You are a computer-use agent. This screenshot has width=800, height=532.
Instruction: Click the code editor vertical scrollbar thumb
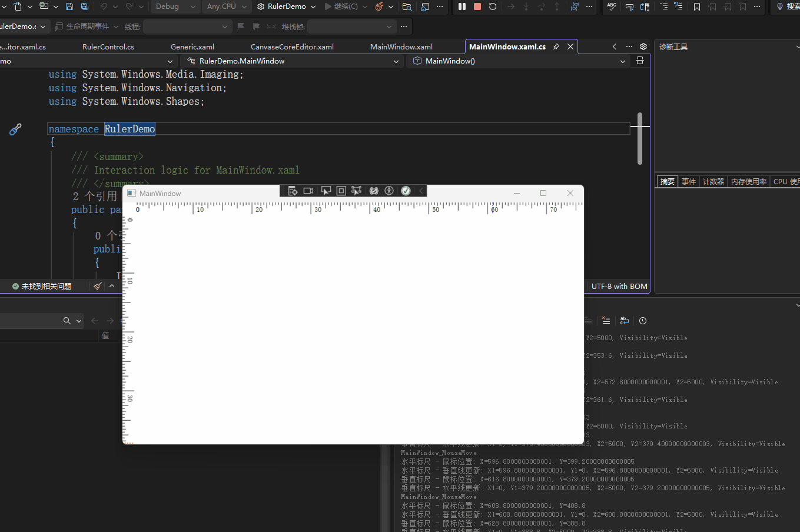(x=640, y=138)
